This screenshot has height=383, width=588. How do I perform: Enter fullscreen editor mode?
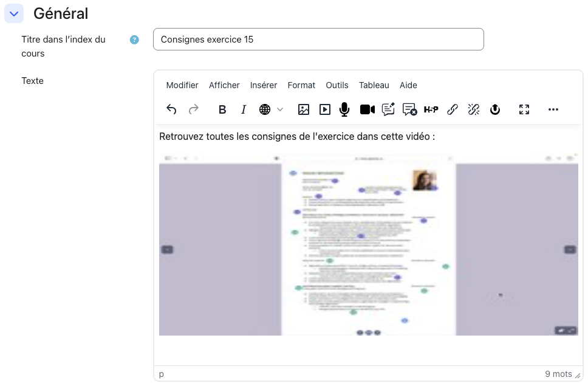click(x=524, y=109)
